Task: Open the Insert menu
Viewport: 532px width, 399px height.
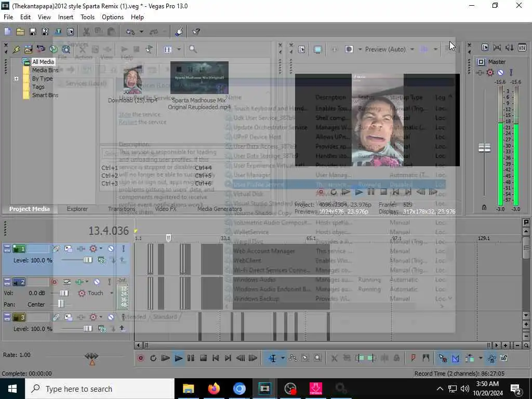Action: 65,17
